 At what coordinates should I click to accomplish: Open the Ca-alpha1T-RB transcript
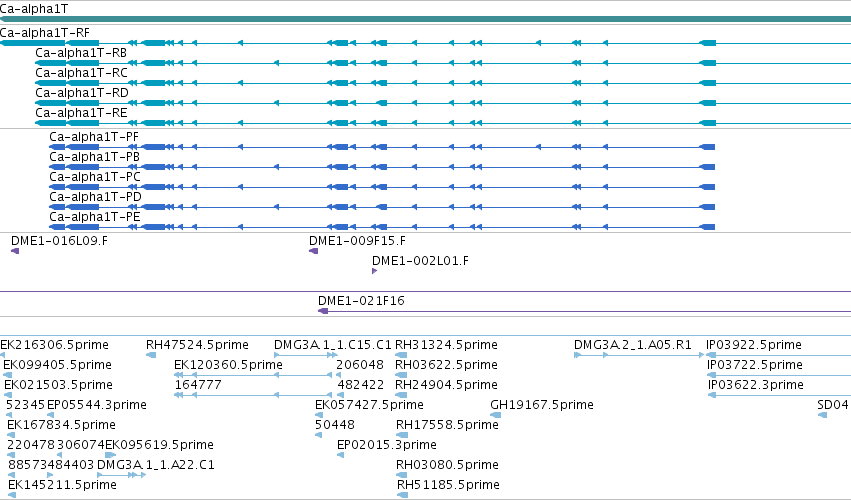(x=81, y=53)
